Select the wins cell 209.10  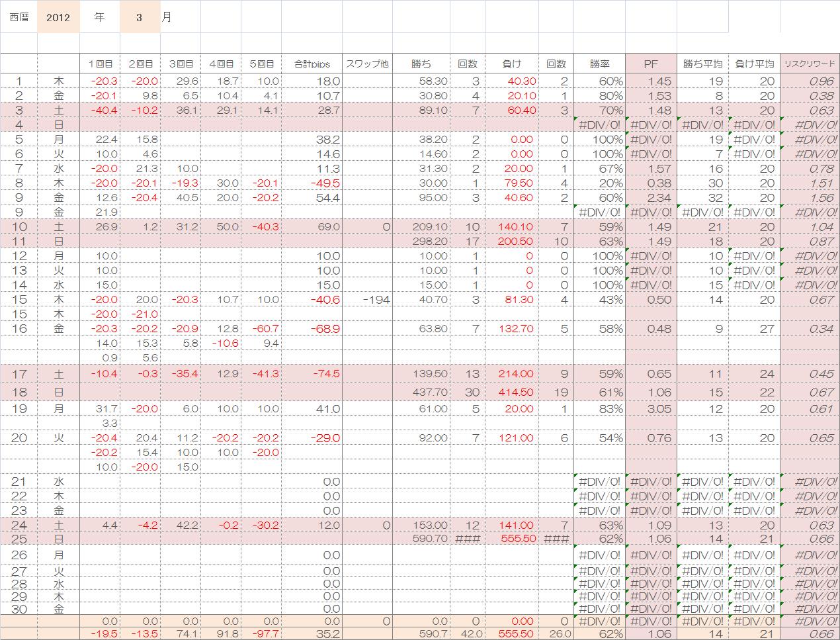click(421, 226)
